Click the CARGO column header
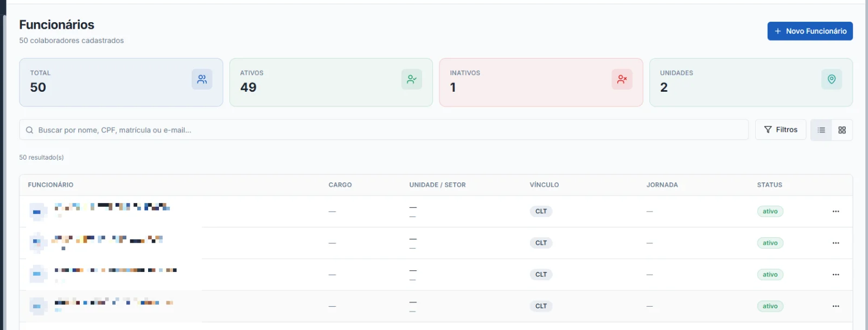This screenshot has height=330, width=868. [x=340, y=185]
